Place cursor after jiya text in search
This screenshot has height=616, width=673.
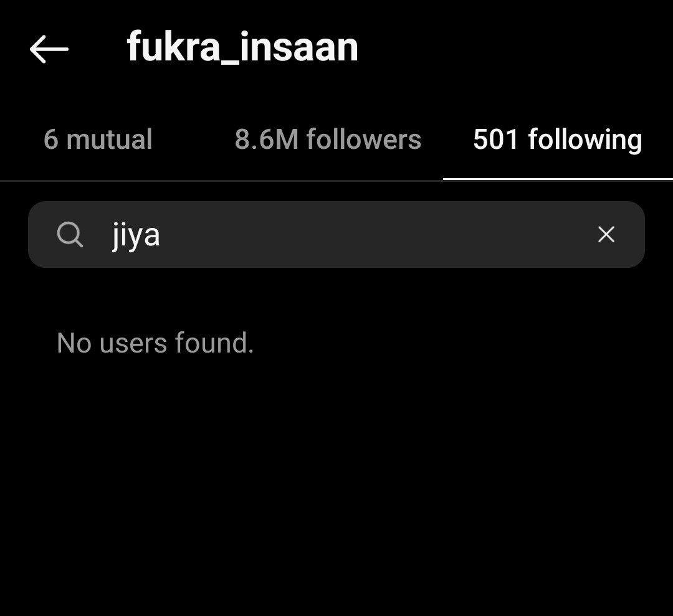click(x=161, y=235)
